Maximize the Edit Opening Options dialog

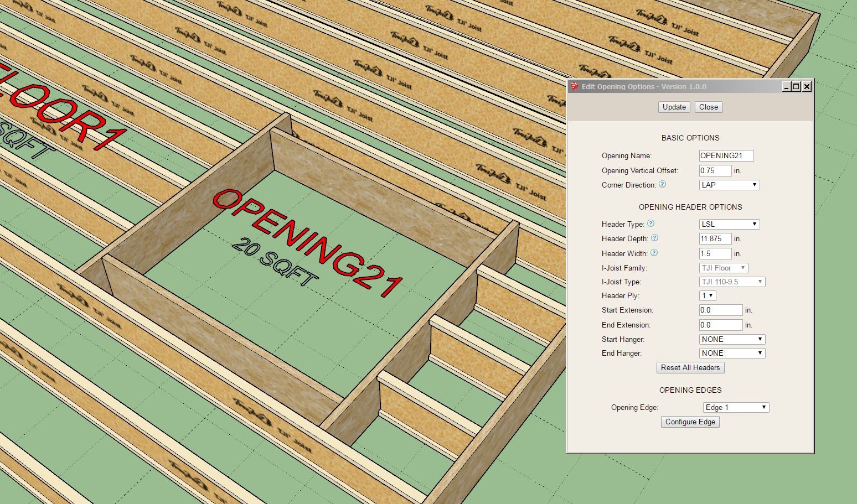click(x=796, y=86)
